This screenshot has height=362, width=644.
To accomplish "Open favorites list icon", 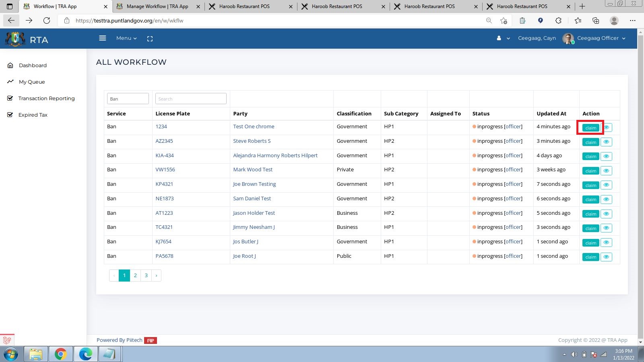I will point(578,21).
